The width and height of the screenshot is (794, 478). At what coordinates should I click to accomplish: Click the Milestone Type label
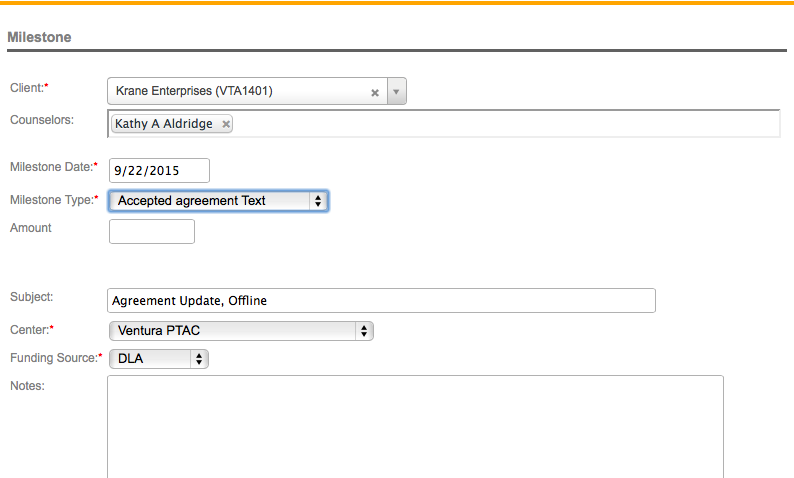pyautogui.click(x=51, y=200)
